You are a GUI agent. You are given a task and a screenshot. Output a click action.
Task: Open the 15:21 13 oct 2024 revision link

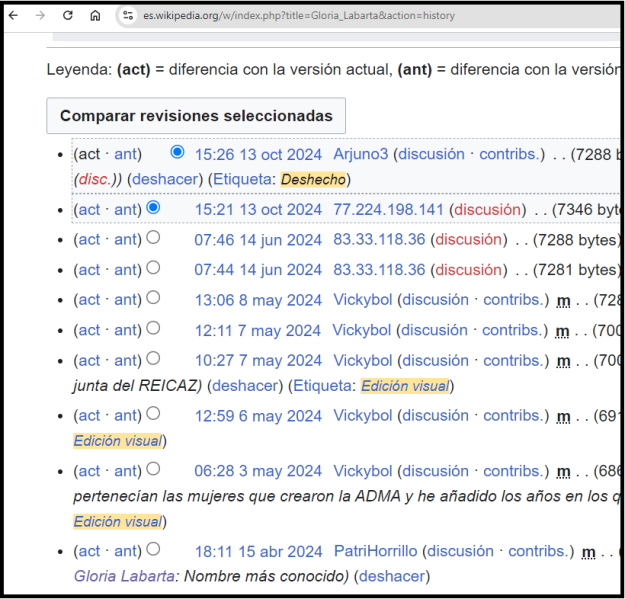point(258,209)
